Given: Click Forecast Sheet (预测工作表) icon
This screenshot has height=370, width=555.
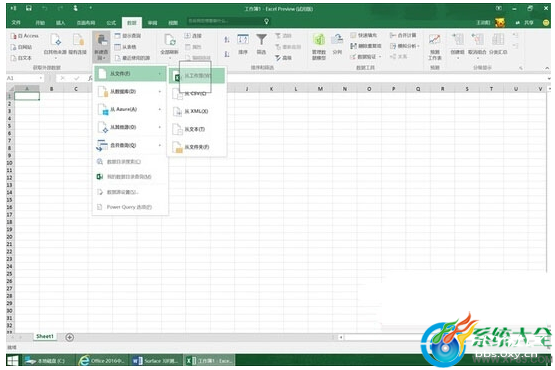Looking at the screenshot, I should pos(435,47).
